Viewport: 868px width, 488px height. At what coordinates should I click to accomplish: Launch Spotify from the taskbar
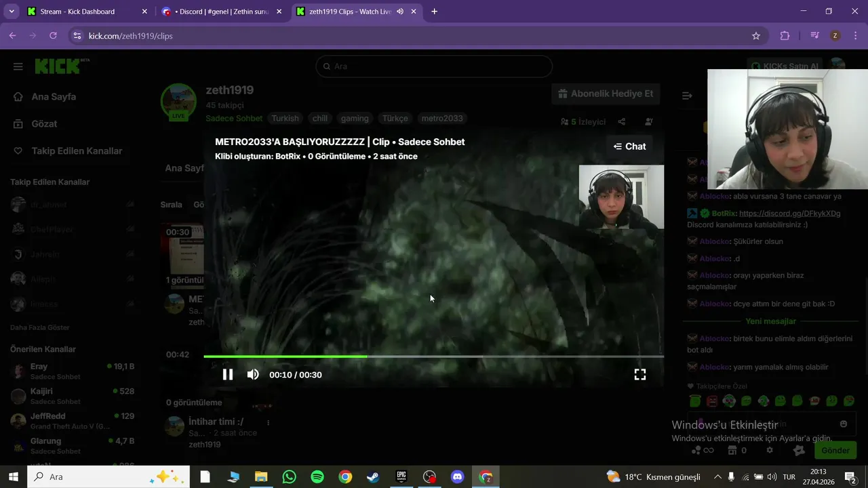click(317, 476)
